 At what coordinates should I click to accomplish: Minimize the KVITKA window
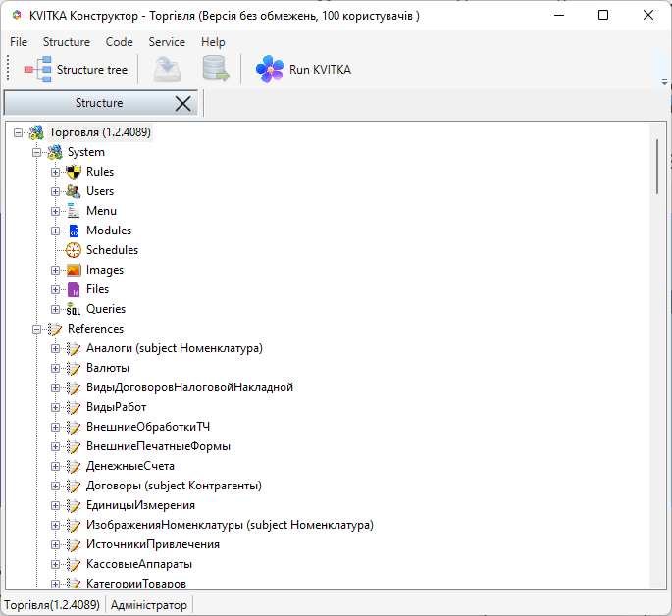pos(559,16)
